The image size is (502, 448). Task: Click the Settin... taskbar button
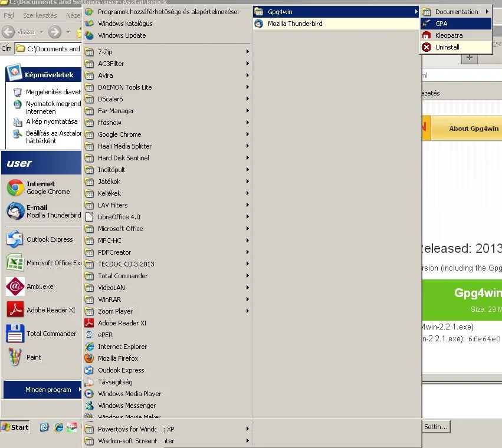[436, 427]
